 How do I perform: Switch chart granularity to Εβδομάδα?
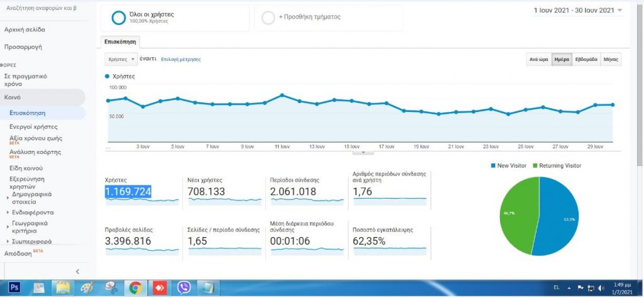tap(586, 59)
